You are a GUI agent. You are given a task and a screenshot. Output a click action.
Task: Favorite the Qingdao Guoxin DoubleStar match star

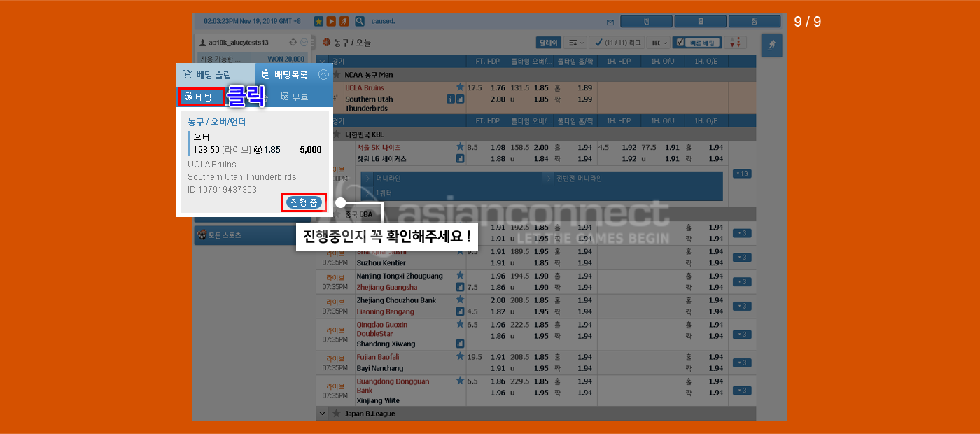(460, 324)
